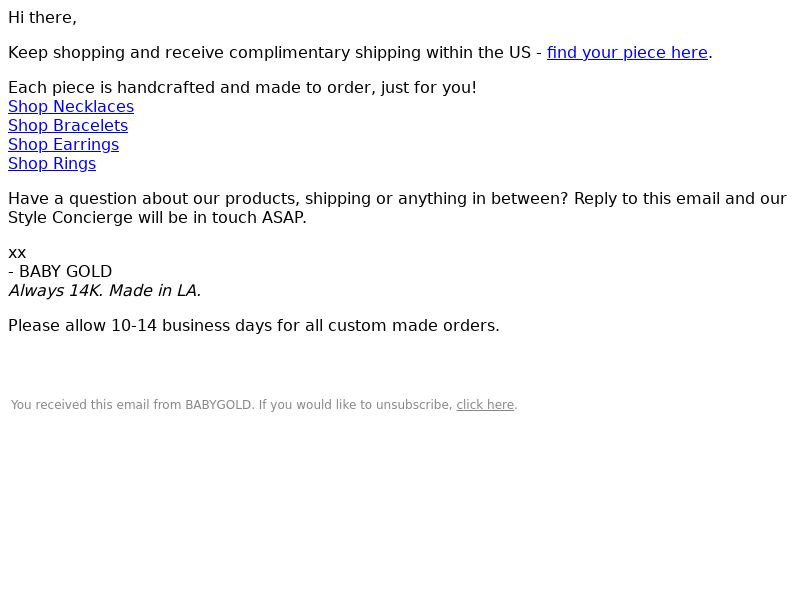
Task: Click the 'Hi there,' greeting text
Action: [42, 18]
